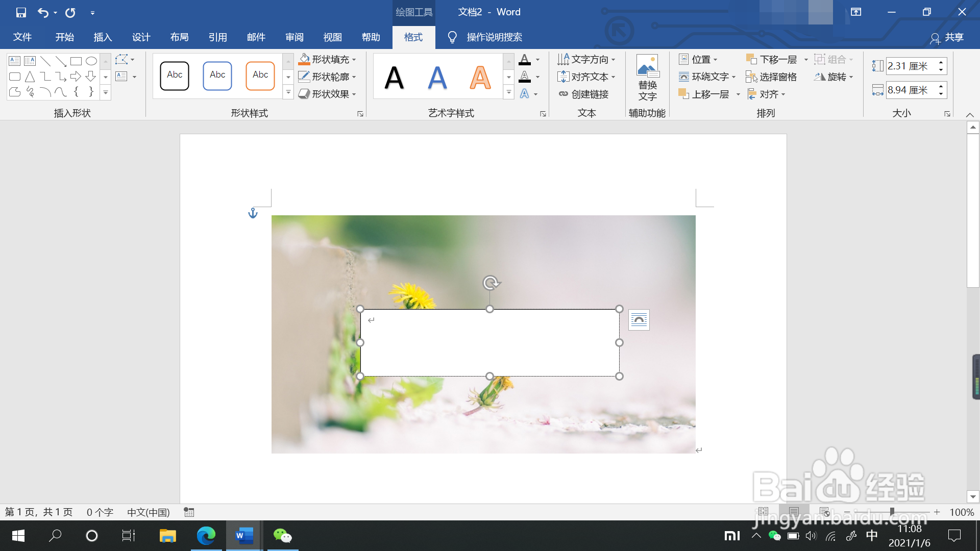Expand the shape styles gallery arrow
The height and width of the screenshot is (551, 980).
coord(288,93)
